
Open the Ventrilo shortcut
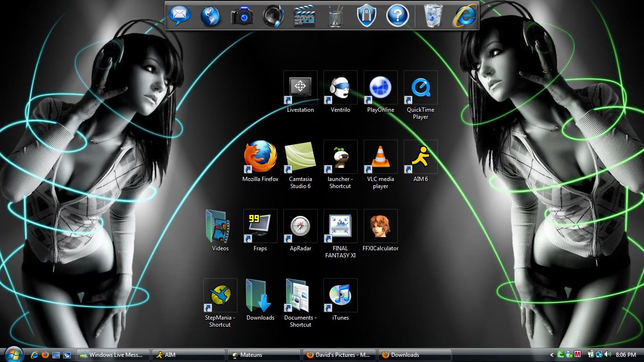[340, 88]
